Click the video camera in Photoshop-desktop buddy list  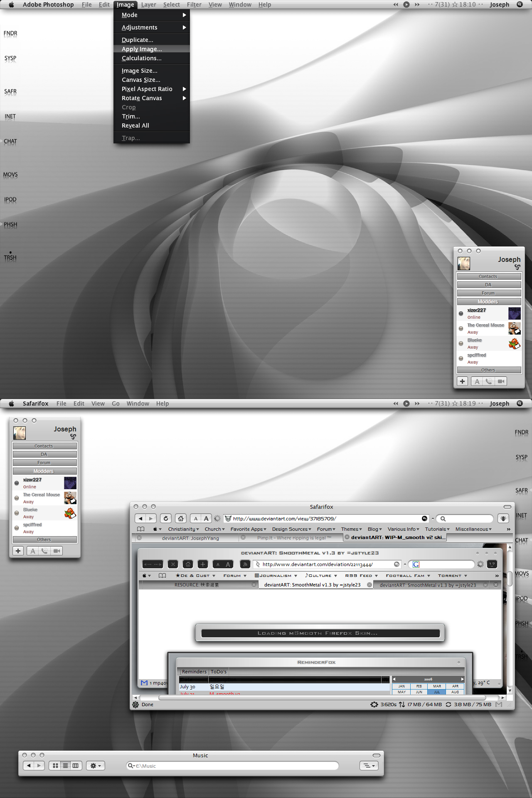point(501,381)
